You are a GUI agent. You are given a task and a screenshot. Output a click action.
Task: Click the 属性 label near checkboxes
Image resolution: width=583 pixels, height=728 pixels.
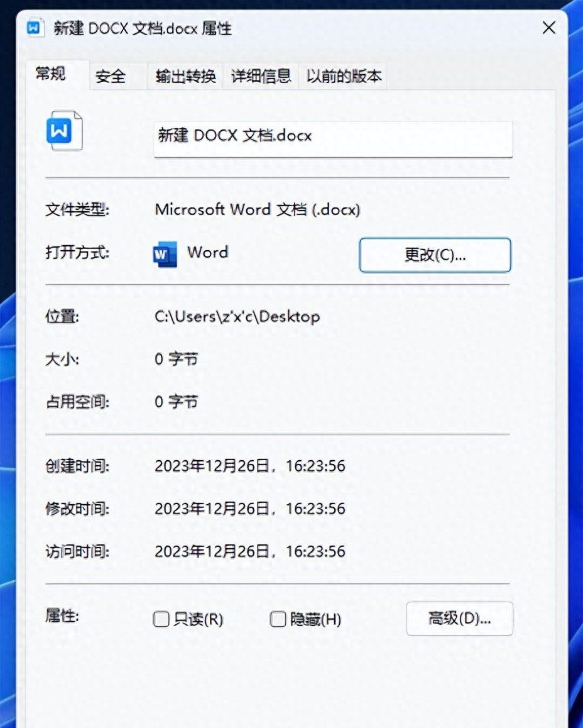62,616
